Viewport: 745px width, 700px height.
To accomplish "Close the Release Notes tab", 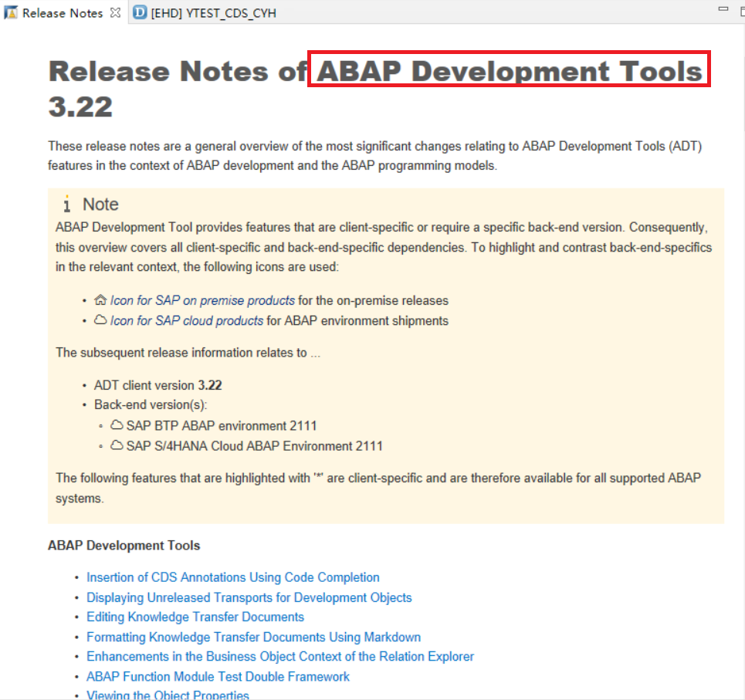I will 115,13.
